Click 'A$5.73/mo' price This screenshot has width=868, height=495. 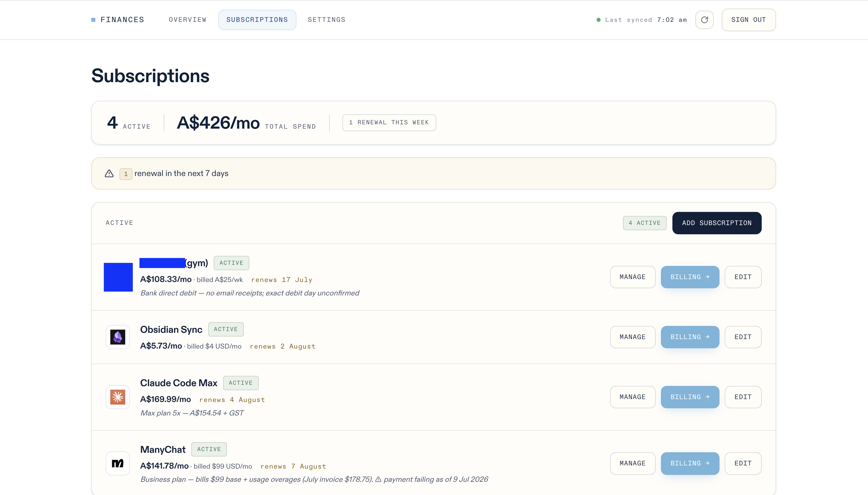(x=161, y=346)
